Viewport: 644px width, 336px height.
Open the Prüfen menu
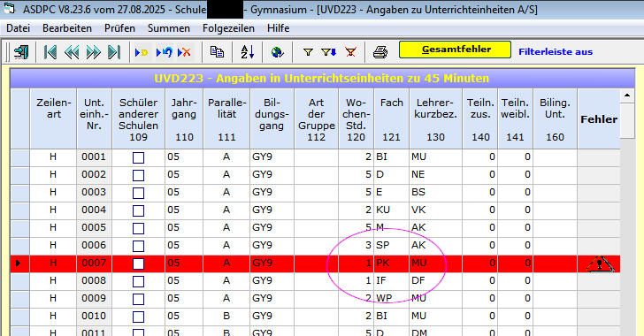(119, 28)
